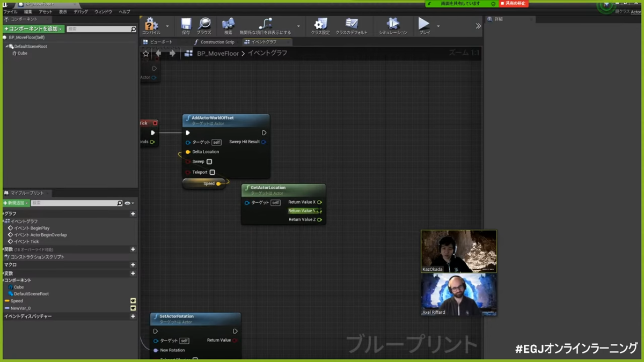644x362 pixels.
Task: Click SetActorRotation exec output pin
Action: click(235, 331)
